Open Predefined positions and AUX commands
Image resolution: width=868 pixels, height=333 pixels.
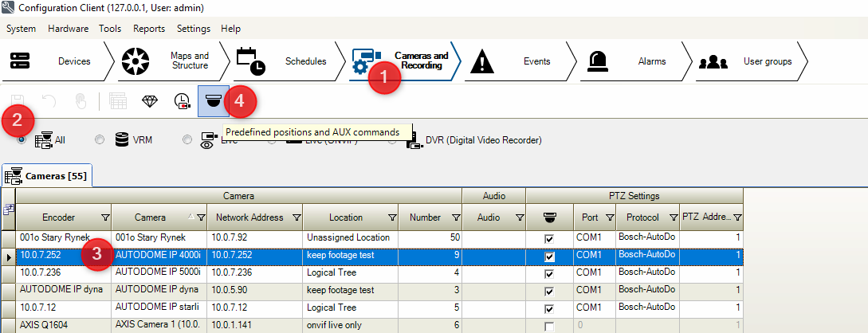pos(213,101)
